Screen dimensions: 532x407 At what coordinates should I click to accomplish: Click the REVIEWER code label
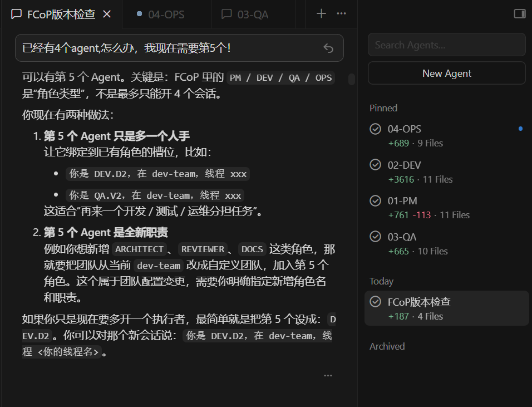click(203, 249)
